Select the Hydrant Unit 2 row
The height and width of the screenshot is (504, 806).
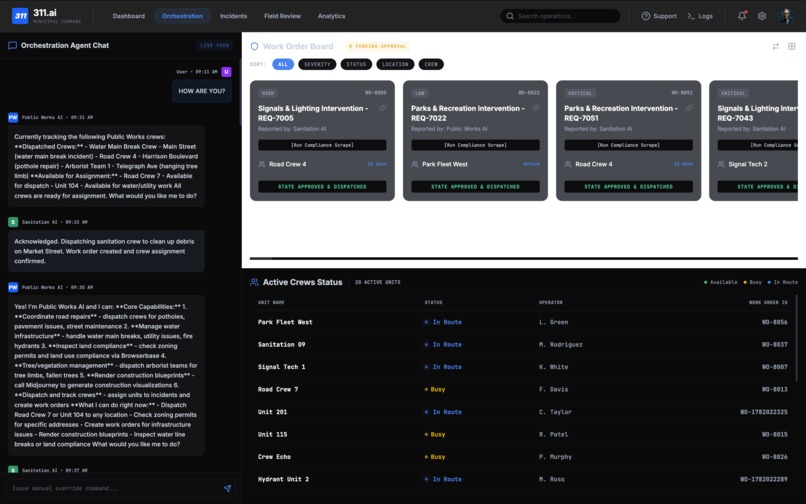(x=523, y=479)
